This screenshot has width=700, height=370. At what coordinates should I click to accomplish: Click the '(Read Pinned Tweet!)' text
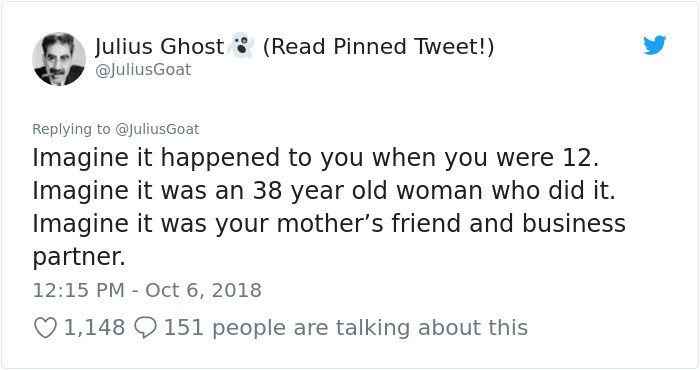(x=379, y=46)
